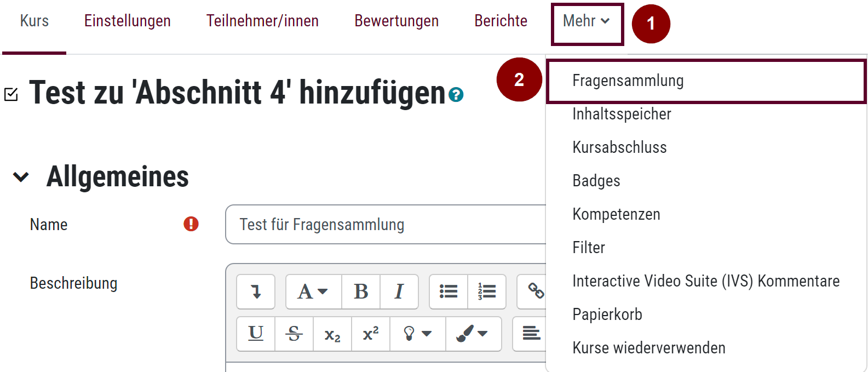Insert an unordered bullet list
Image resolution: width=868 pixels, height=372 pixels.
click(449, 291)
